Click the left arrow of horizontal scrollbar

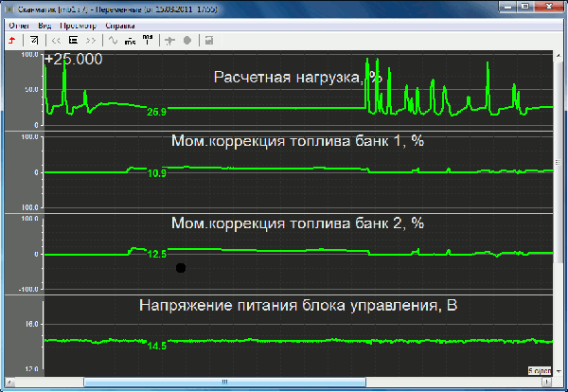[x=9, y=383]
